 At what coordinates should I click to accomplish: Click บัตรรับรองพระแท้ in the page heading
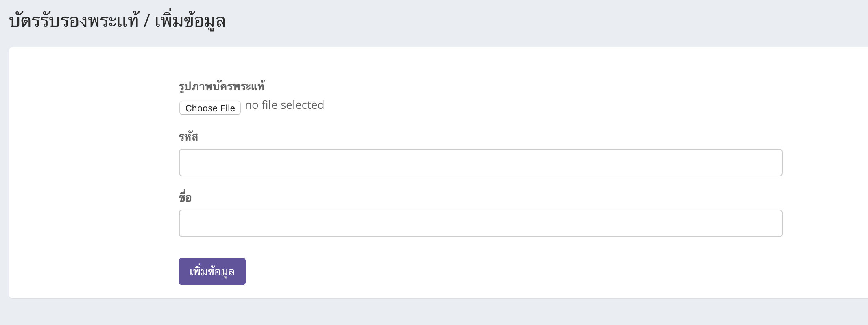(x=74, y=21)
